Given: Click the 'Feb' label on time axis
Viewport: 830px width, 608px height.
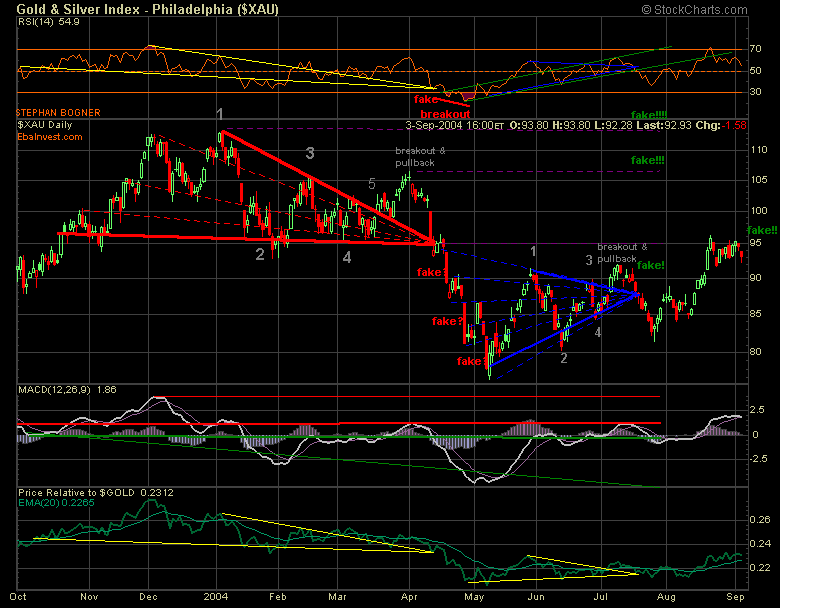Looking at the screenshot, I should pos(277,597).
